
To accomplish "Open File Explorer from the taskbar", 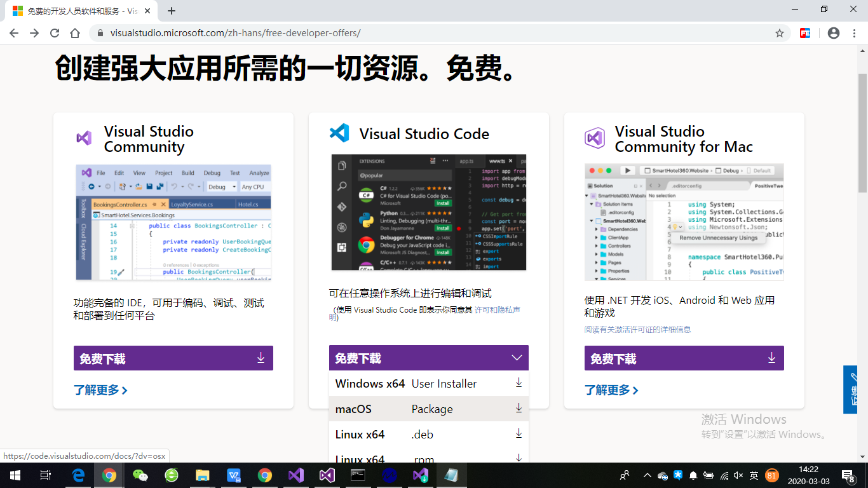I will coord(203,475).
